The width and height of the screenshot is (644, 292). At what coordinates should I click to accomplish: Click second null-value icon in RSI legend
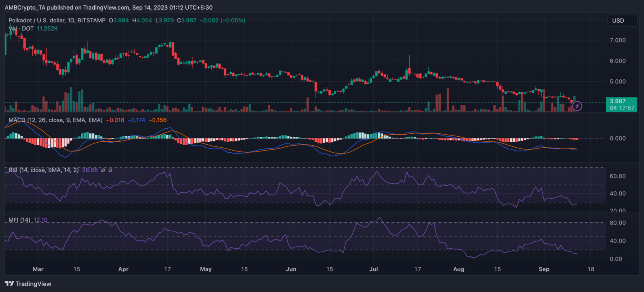click(x=110, y=170)
